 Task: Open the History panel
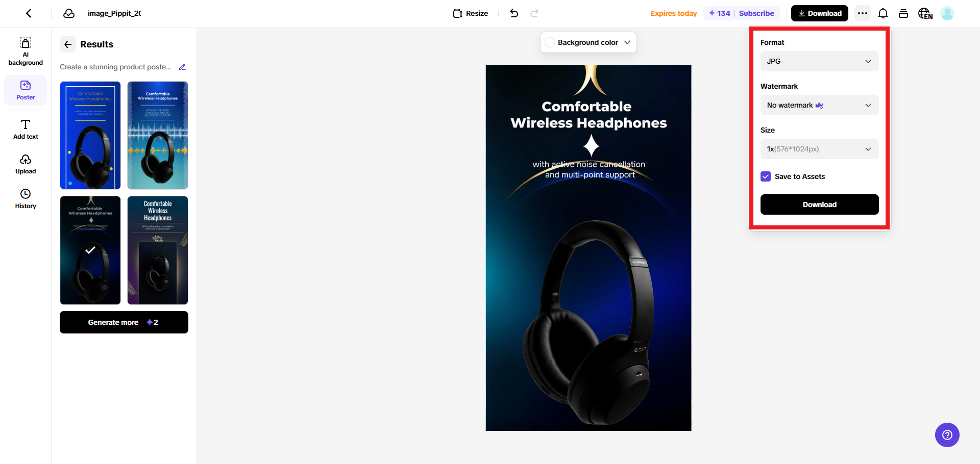click(x=26, y=199)
